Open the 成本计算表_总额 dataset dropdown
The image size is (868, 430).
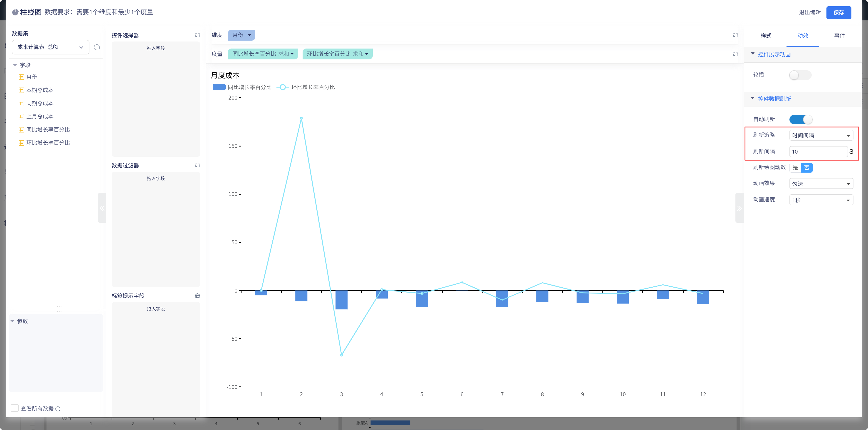51,47
